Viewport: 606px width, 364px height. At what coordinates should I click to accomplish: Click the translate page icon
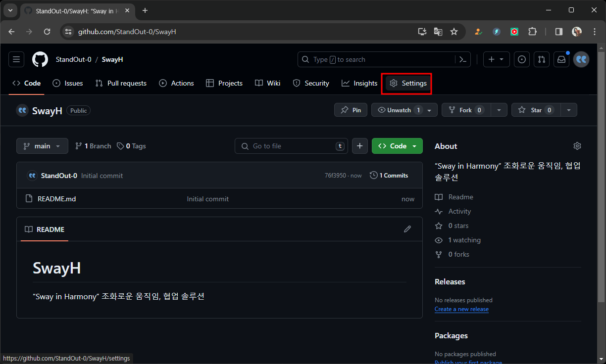click(438, 32)
